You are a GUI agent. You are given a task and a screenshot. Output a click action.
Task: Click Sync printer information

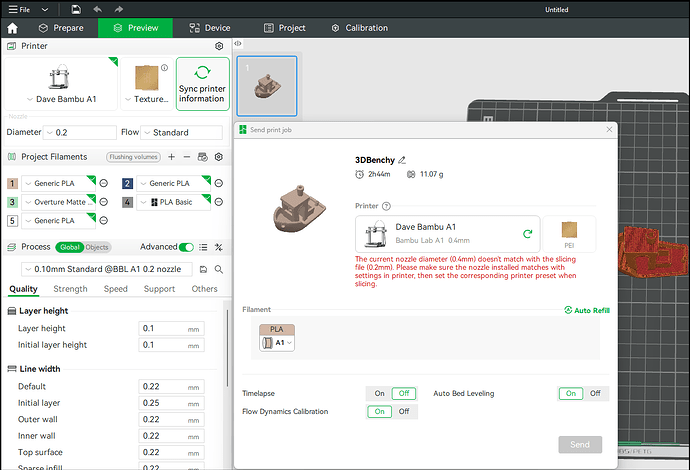202,84
